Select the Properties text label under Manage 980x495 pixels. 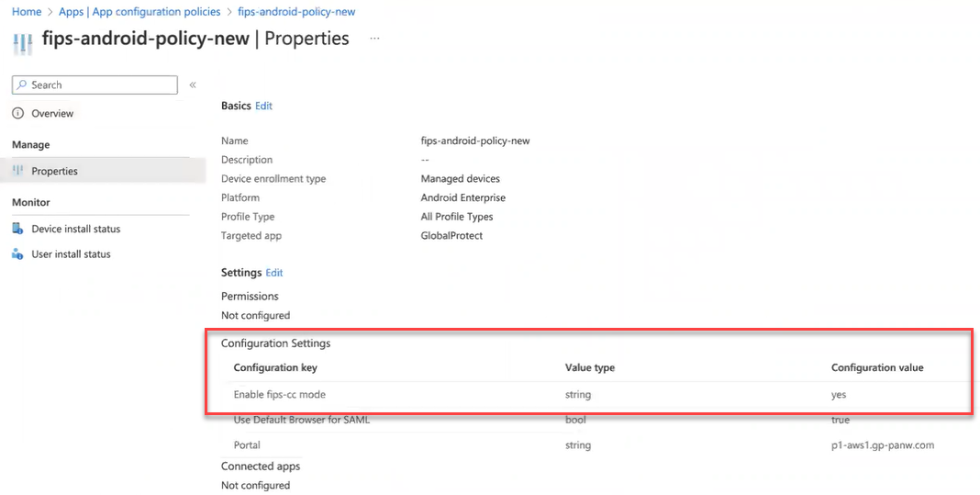(x=54, y=172)
